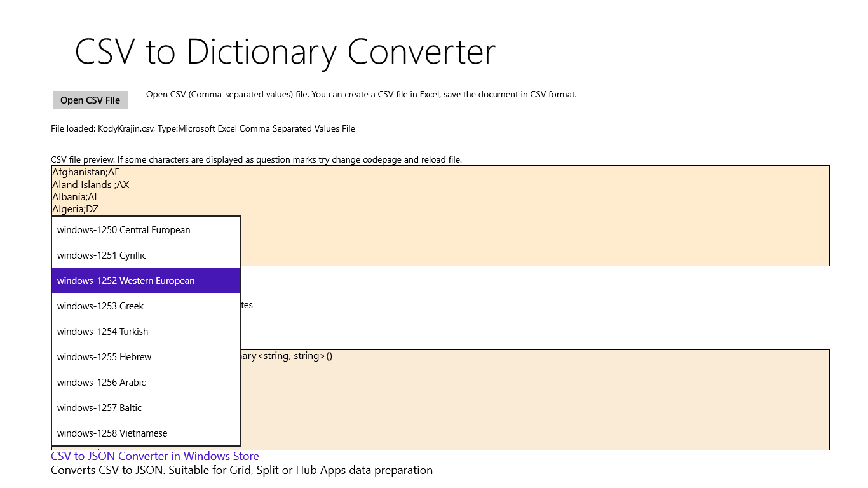Click the Afghanistan;AF line in preview

[86, 172]
